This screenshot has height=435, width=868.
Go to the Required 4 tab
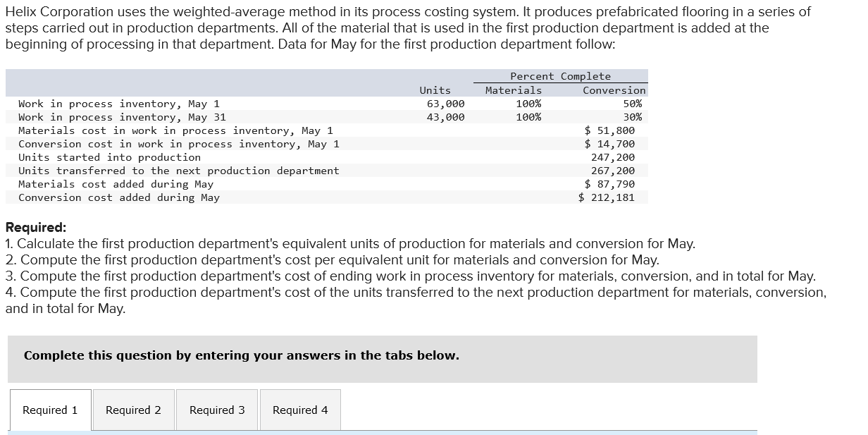pos(300,410)
